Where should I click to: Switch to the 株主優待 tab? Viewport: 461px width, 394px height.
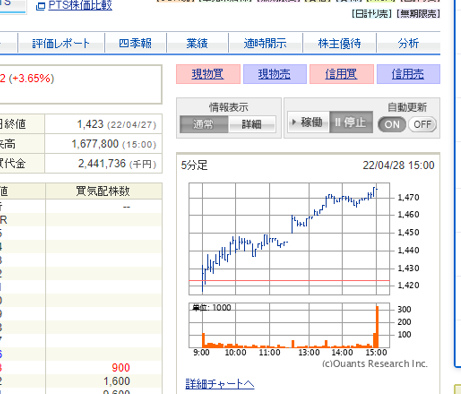point(339,43)
